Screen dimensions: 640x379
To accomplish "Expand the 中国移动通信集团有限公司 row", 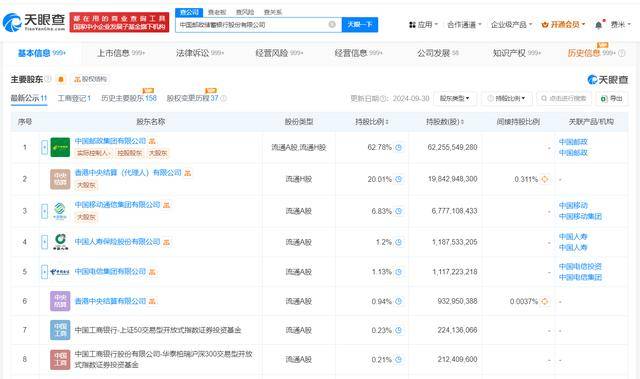I will click(x=44, y=211).
